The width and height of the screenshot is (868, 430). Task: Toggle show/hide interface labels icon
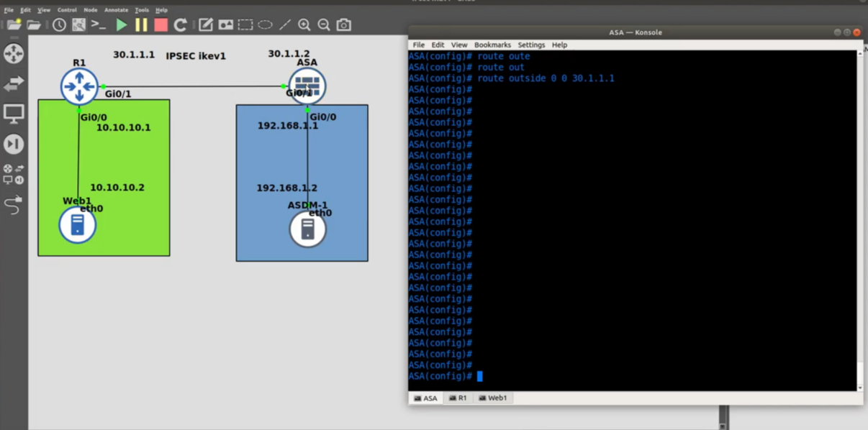[x=78, y=25]
